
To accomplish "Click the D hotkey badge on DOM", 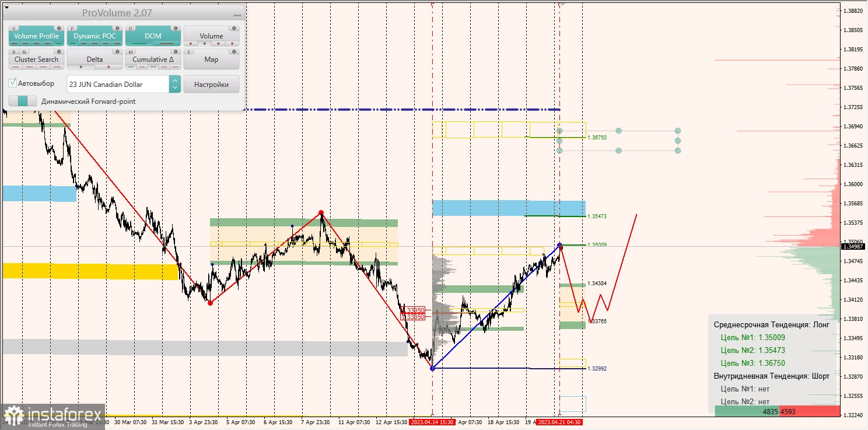I will tap(131, 29).
